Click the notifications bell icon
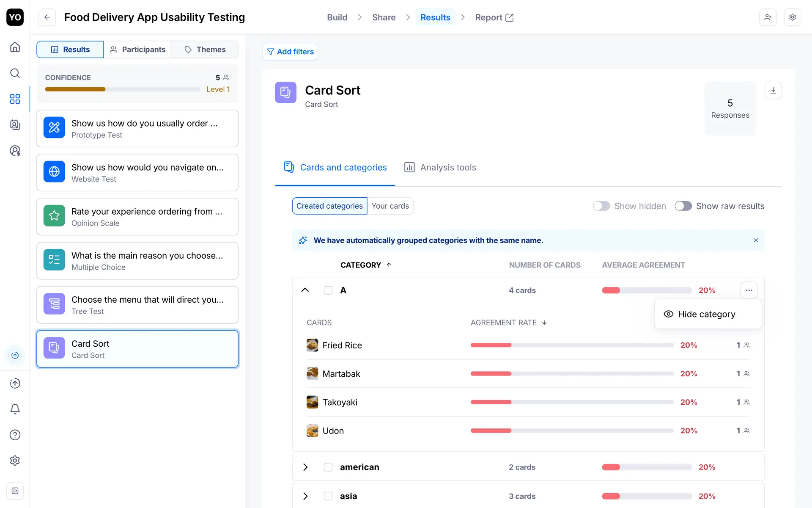812x508 pixels. 15,409
